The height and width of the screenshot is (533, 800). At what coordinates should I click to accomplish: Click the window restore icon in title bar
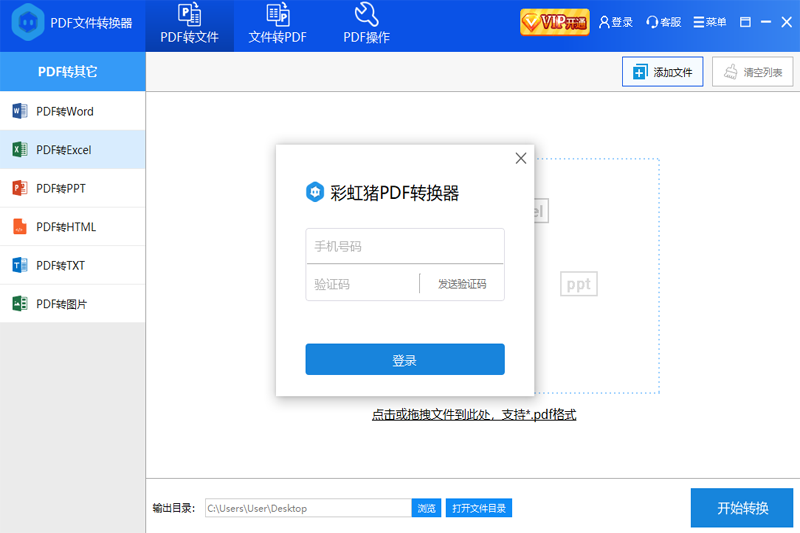pos(745,22)
